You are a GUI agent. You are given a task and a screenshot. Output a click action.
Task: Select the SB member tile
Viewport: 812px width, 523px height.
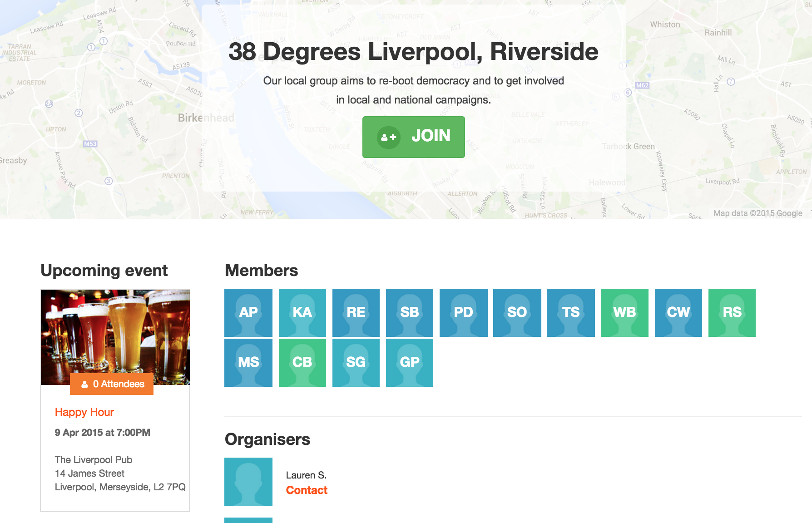[x=409, y=312]
